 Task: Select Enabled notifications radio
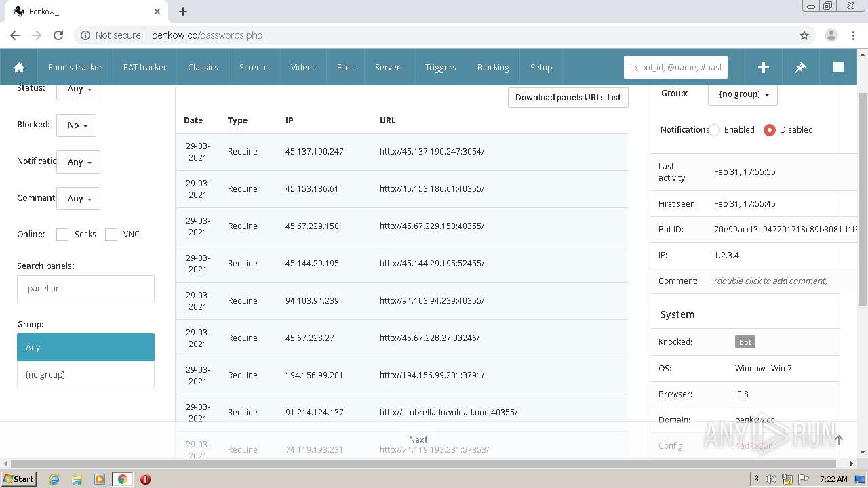coord(714,130)
